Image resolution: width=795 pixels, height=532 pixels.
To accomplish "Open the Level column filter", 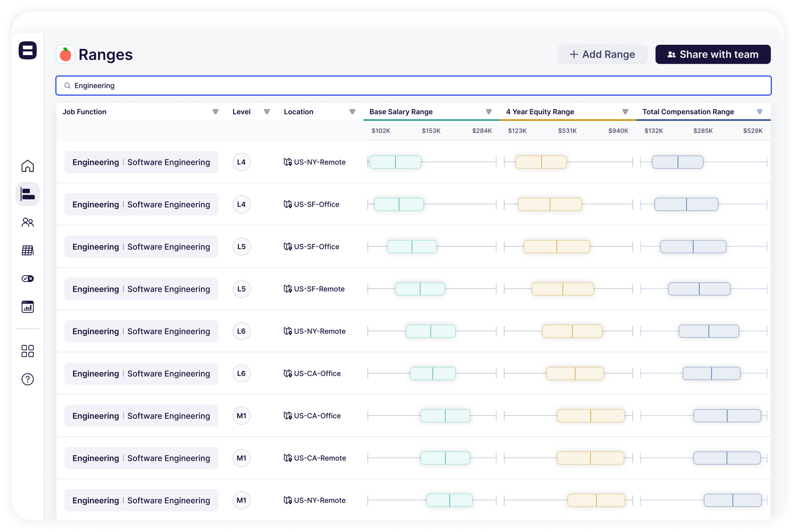I will pyautogui.click(x=267, y=112).
